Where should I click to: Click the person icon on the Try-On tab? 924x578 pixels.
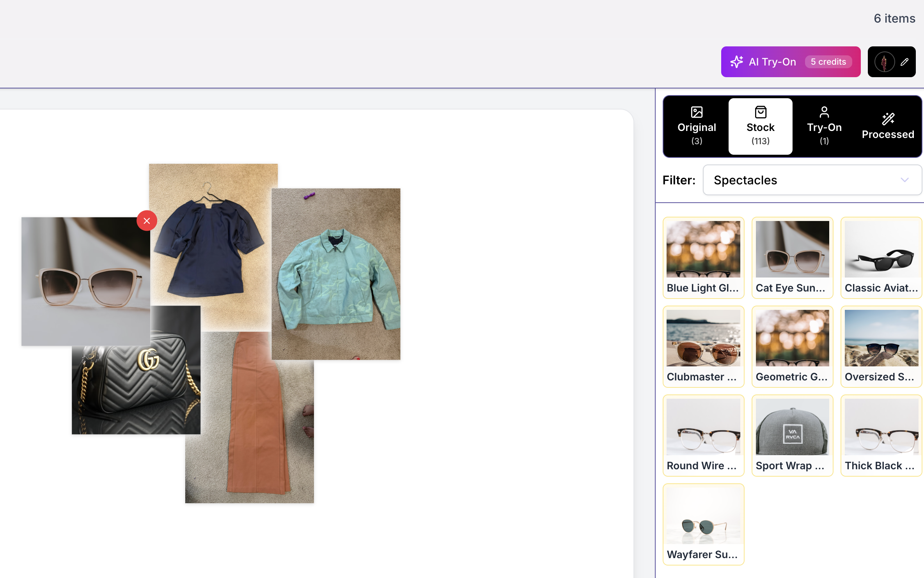[824, 111]
